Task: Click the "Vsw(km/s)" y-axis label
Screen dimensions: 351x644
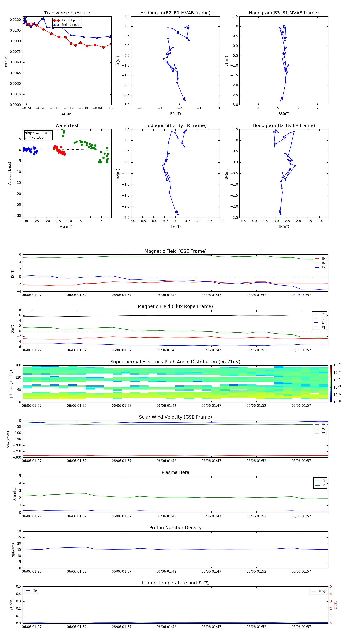Action: point(8,439)
